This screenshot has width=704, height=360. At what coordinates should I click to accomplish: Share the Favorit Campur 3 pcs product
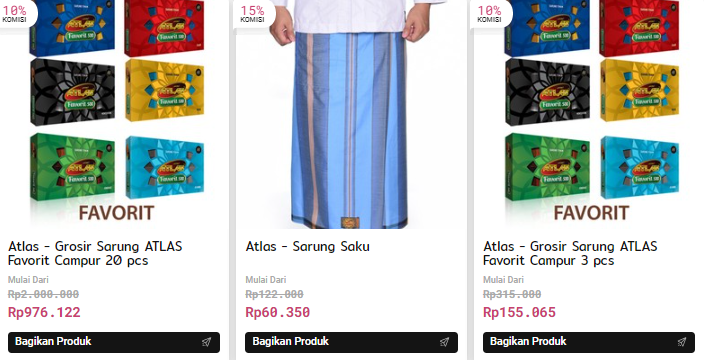click(x=589, y=342)
